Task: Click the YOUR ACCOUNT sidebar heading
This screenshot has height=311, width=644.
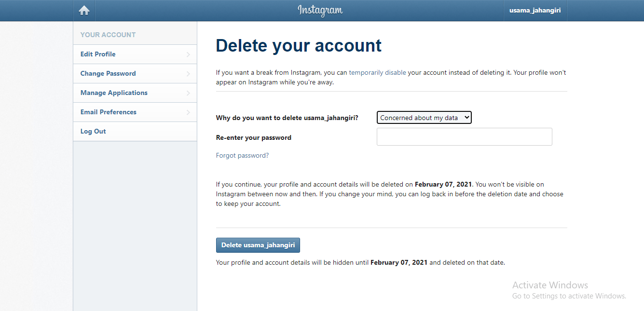Action: coord(108,35)
